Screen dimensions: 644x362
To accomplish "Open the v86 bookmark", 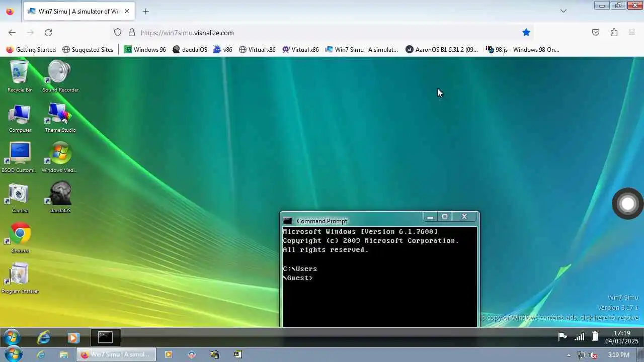I will point(223,49).
